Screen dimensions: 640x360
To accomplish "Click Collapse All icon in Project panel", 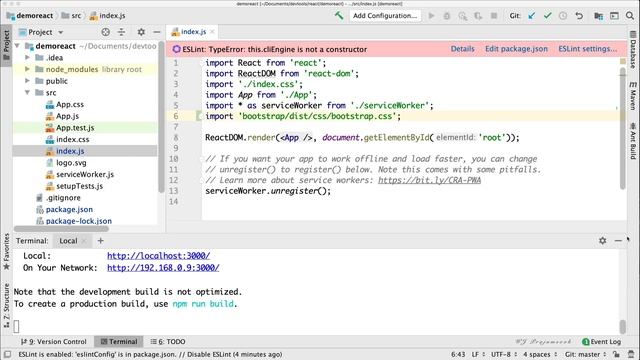I will pyautogui.click(x=121, y=32).
